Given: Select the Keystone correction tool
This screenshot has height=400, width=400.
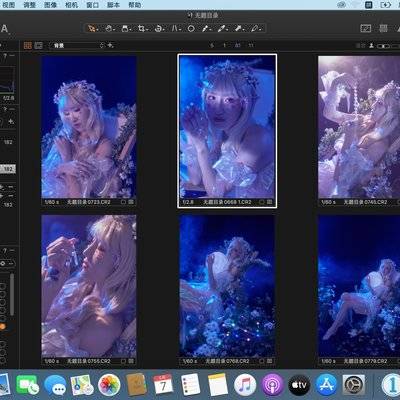Looking at the screenshot, I should coord(175,29).
